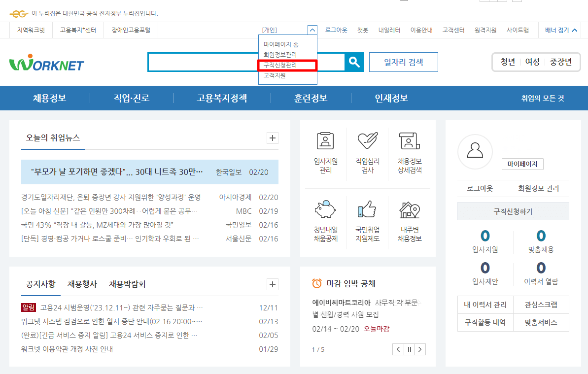
Task: Click the 구직신청하기 button
Action: pyautogui.click(x=513, y=211)
